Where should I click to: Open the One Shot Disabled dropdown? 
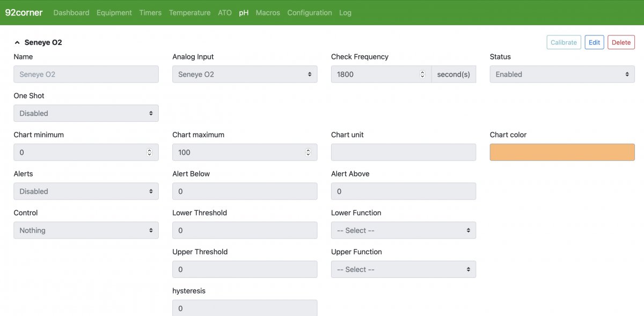click(86, 113)
